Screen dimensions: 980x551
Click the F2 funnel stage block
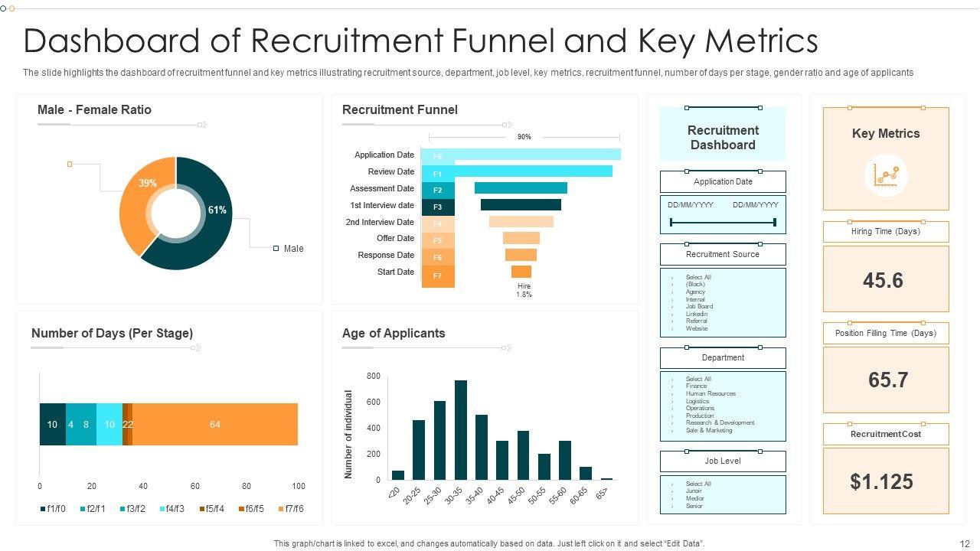click(438, 190)
